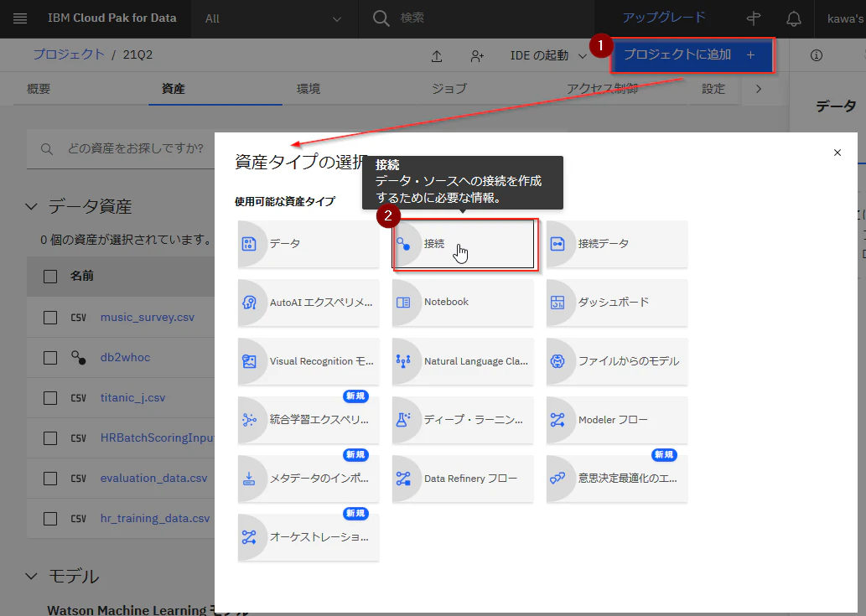The height and width of the screenshot is (616, 866).
Task: Select the AutoAI エクスペリメント tile
Action: [309, 303]
